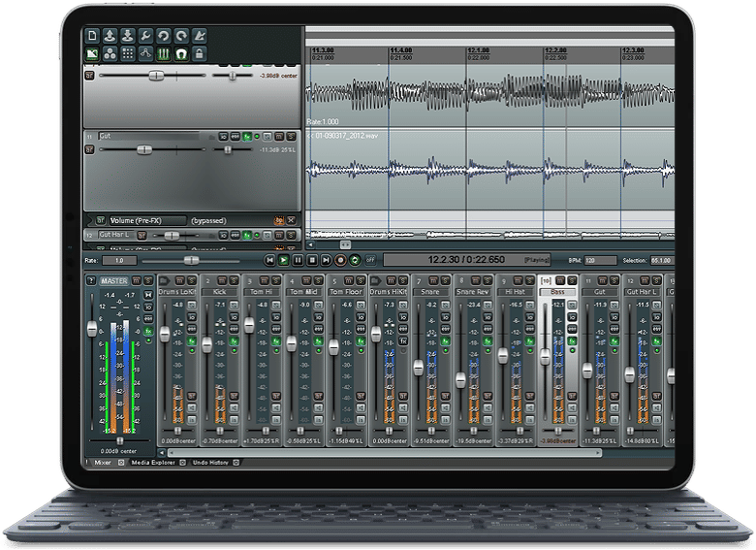This screenshot has height=550, width=756.
Task: Click the 11.4.00 timeline ruler marker
Action: pyautogui.click(x=401, y=50)
